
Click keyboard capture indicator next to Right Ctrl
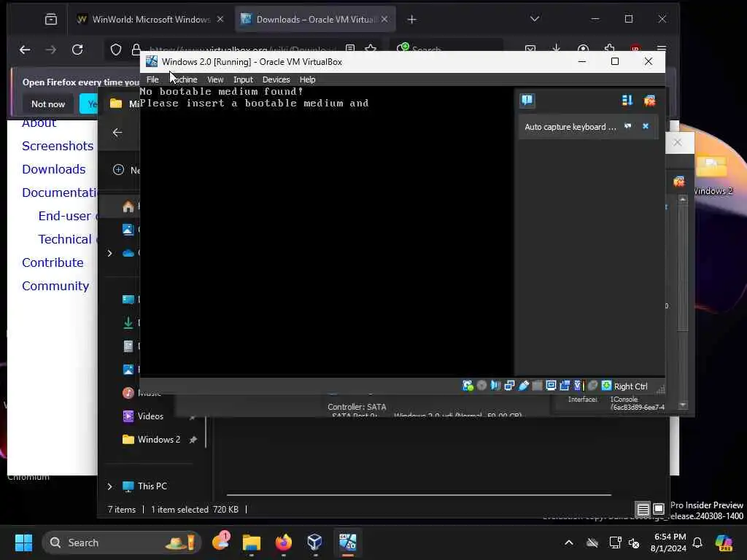pos(606,386)
